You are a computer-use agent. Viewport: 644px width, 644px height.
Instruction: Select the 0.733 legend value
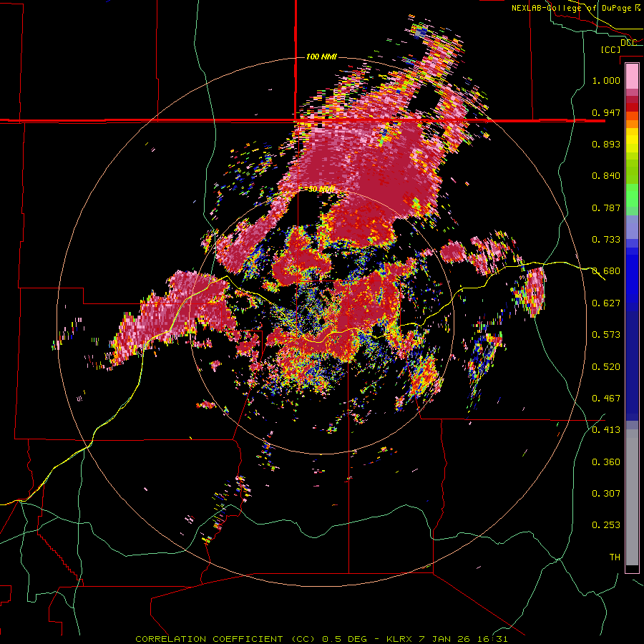[x=606, y=240]
